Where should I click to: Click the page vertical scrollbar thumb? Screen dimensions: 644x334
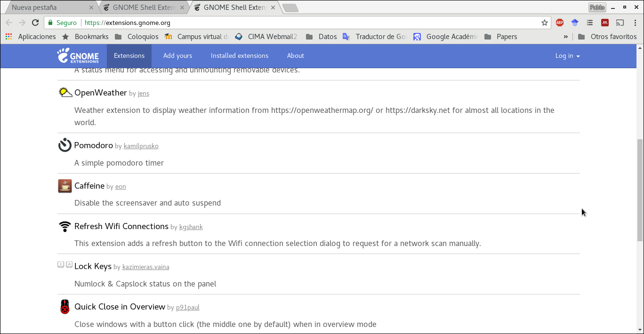640,191
